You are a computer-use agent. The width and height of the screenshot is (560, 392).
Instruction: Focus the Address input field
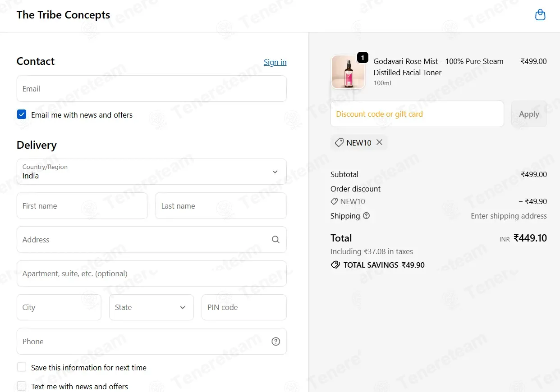tap(151, 240)
